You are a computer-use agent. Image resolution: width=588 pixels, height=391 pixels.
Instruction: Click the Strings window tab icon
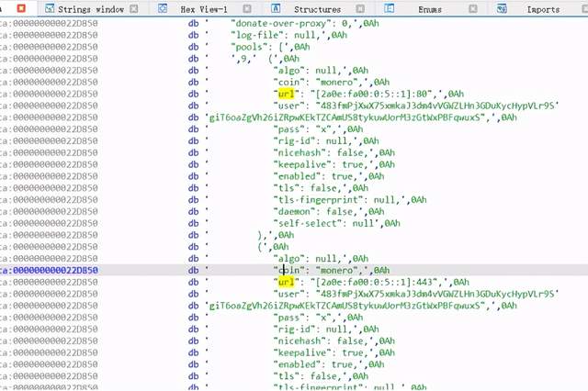pos(50,8)
